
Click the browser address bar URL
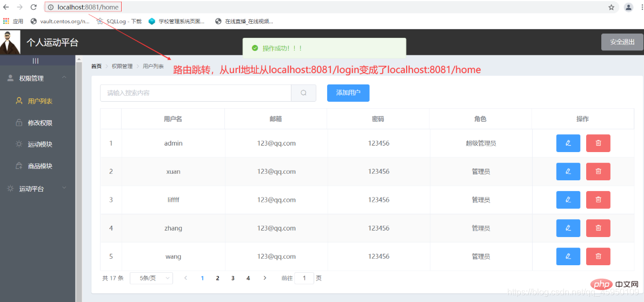[x=88, y=7]
